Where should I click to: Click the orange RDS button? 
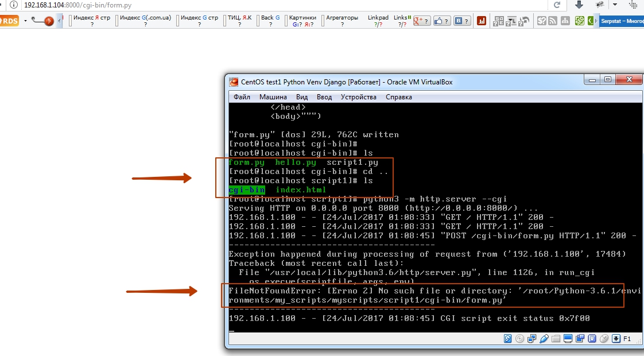(10, 21)
